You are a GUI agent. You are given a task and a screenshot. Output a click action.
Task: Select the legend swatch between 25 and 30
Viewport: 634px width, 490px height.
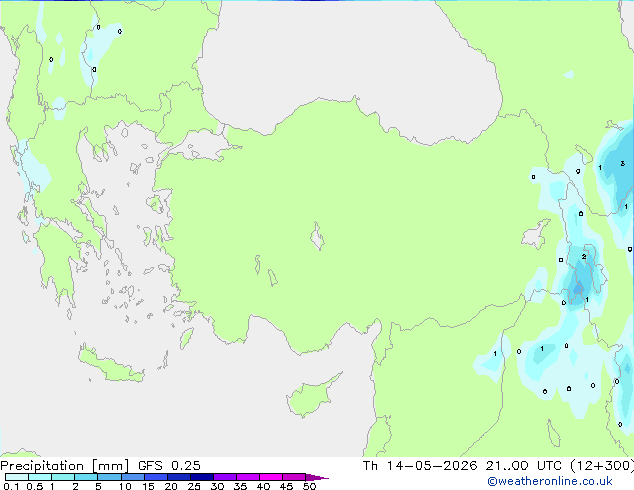click(202, 477)
